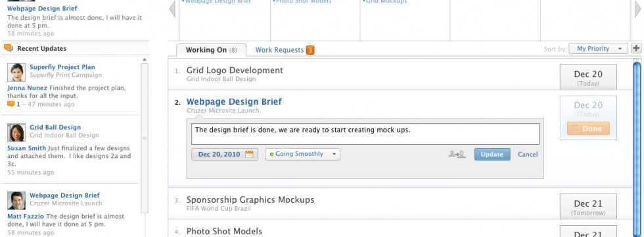Click Superfly Print Campaign project text
Screen dimensions: 644x237
[66, 75]
